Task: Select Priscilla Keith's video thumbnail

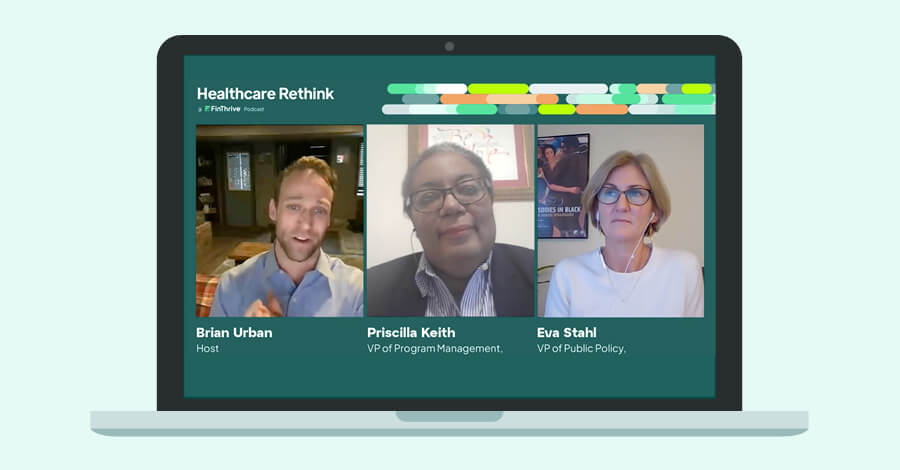Action: pos(451,221)
